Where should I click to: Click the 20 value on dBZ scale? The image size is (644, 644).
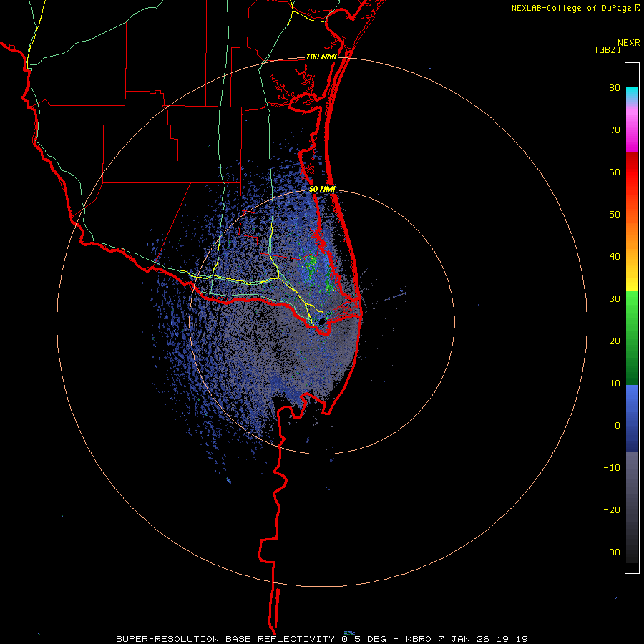[x=615, y=341]
